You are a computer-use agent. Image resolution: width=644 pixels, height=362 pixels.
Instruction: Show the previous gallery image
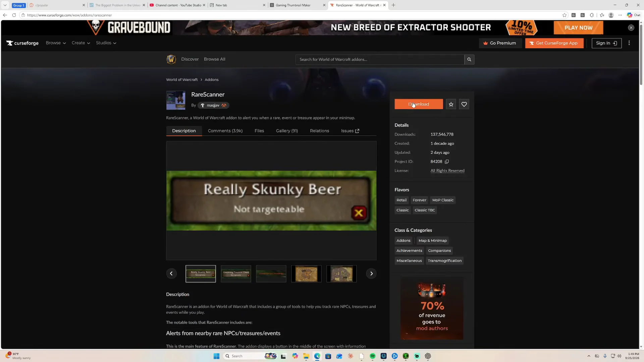pyautogui.click(x=171, y=274)
